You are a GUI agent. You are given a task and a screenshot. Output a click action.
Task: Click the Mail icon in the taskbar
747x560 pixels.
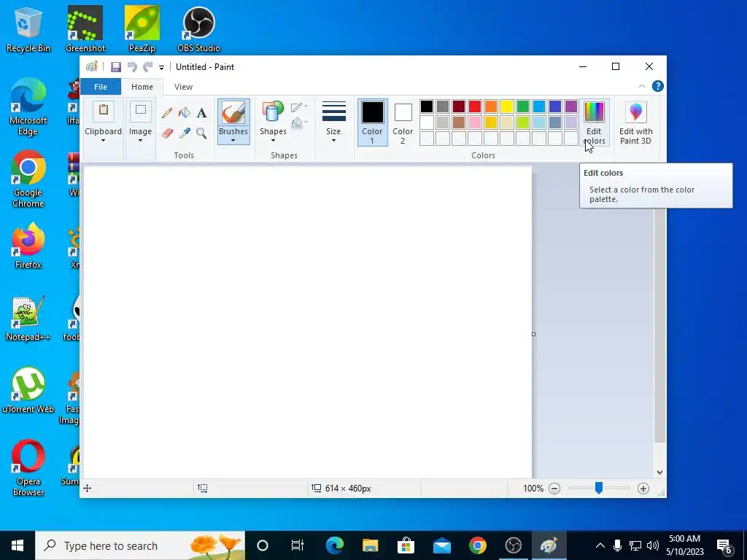click(x=441, y=545)
